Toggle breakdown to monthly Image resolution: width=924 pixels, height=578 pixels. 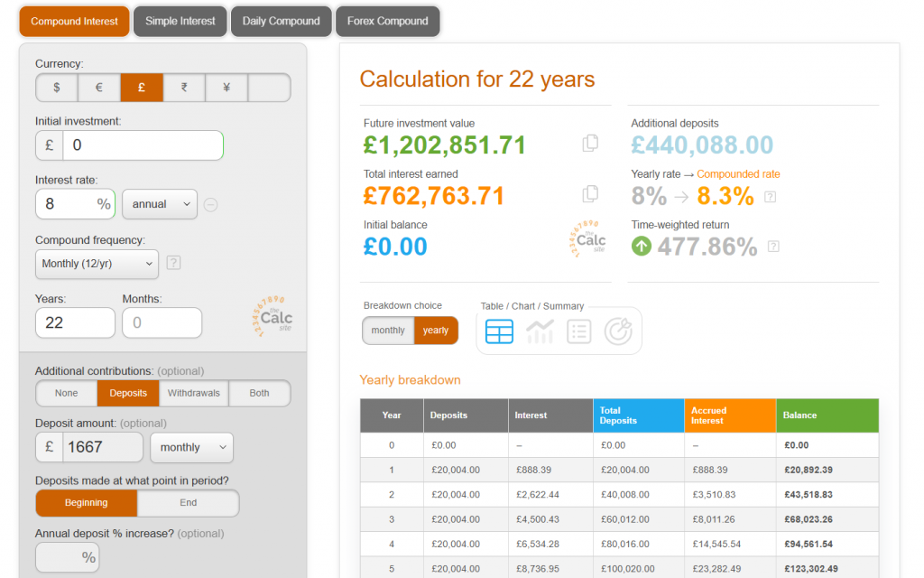[x=388, y=331]
